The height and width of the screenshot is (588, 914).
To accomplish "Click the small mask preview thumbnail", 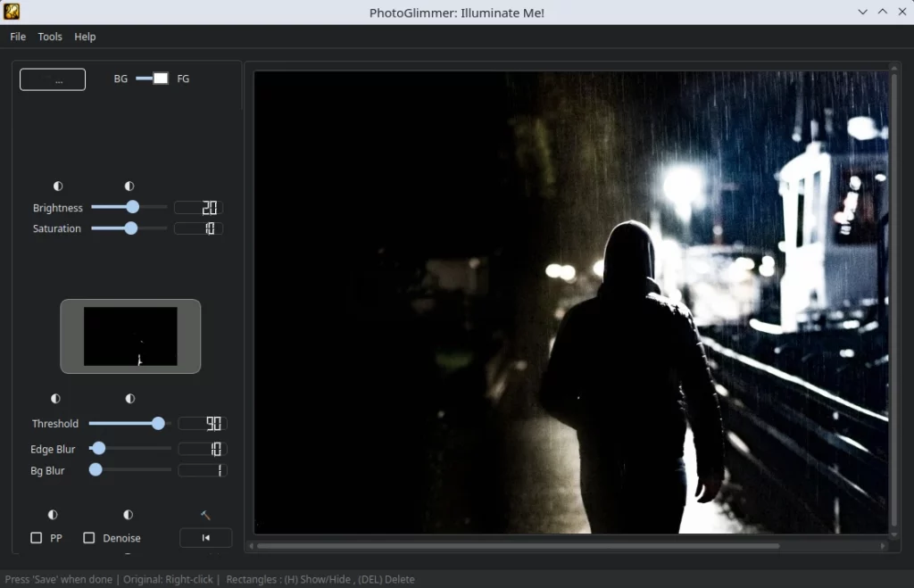I will point(129,336).
